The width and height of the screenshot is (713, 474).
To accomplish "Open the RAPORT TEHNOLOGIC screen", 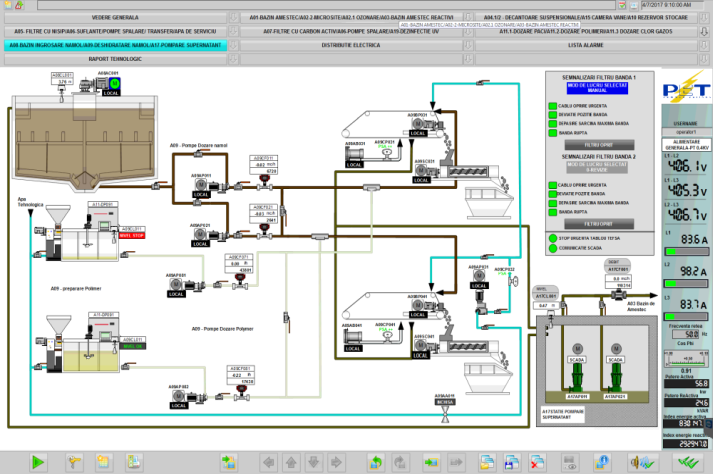I will tap(115, 59).
